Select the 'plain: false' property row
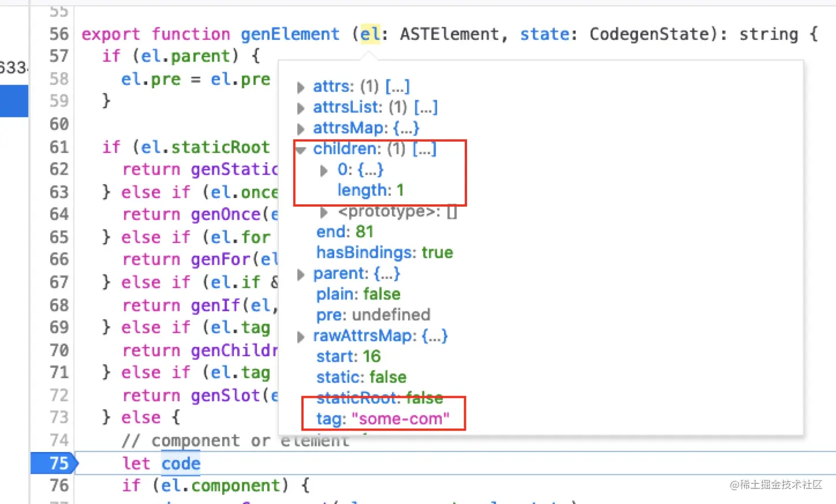Screen dimensions: 836x504 click(x=358, y=294)
